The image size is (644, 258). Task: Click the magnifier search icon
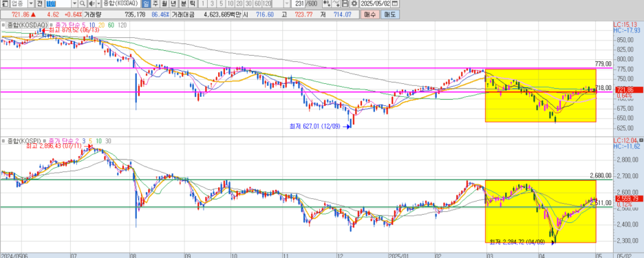83,3
